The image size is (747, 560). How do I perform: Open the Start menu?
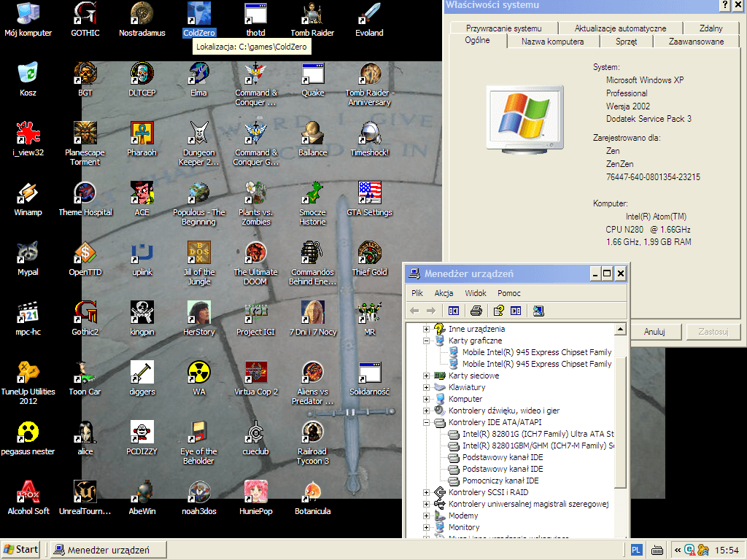point(20,550)
